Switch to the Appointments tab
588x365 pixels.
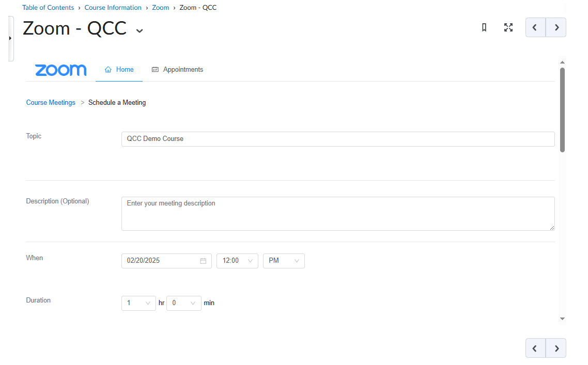177,70
